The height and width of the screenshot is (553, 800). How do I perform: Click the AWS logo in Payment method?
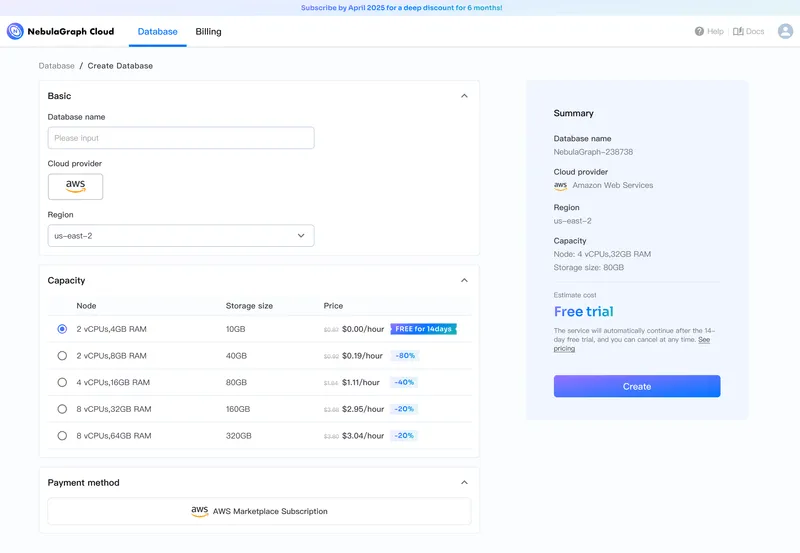[200, 511]
